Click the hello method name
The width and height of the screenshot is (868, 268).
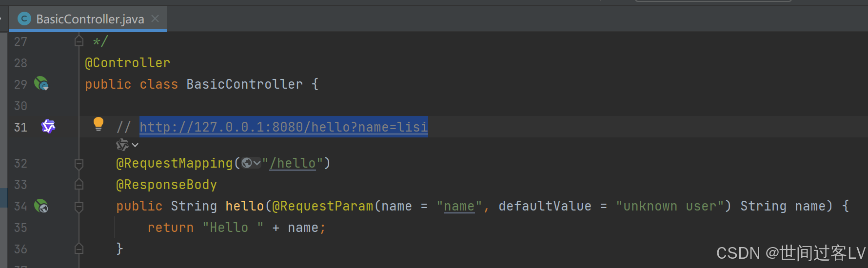click(245, 206)
